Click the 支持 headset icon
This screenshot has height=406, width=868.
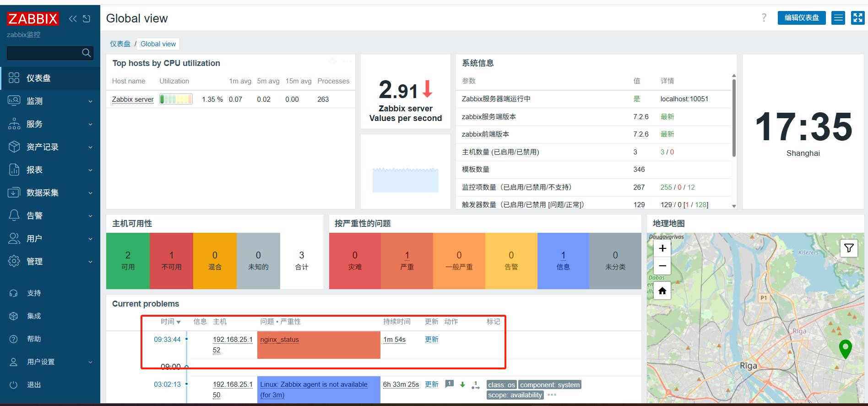tap(14, 293)
